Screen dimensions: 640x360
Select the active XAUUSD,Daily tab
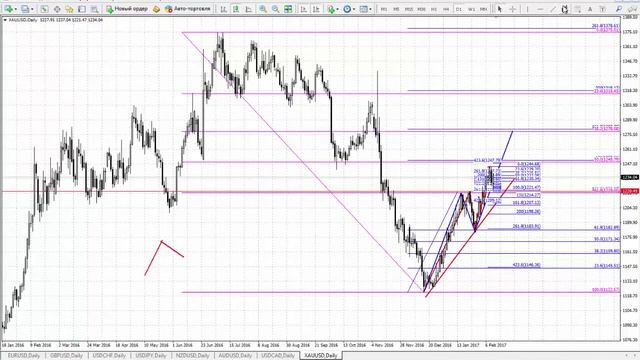(321, 356)
